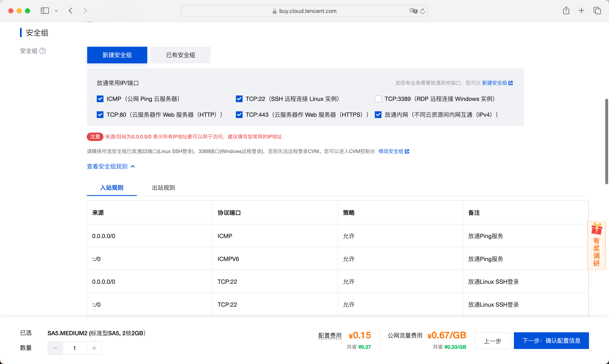Viewport: 609px width, 364px height.
Task: Click the quantity input field
Action: (74, 348)
